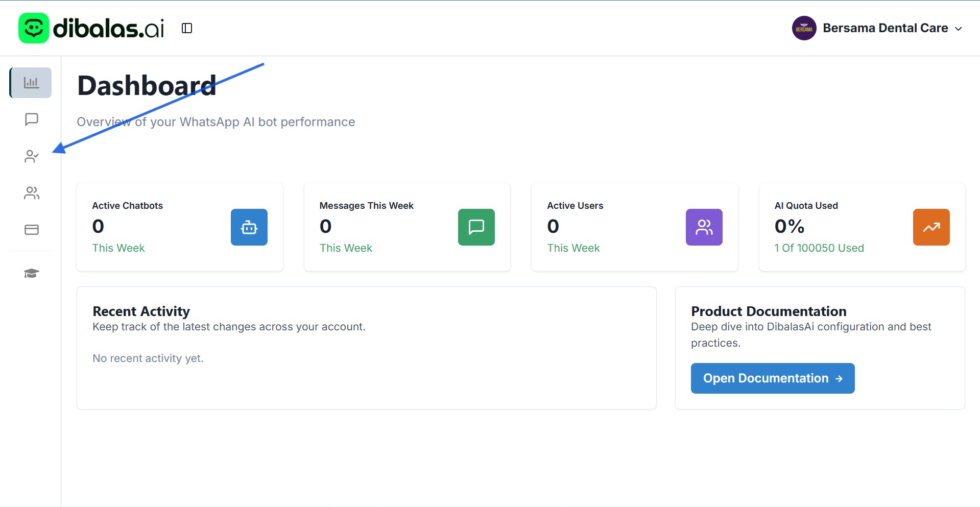Expand the Bersama Dental Care chevron
This screenshot has width=980, height=507.
coord(959,29)
